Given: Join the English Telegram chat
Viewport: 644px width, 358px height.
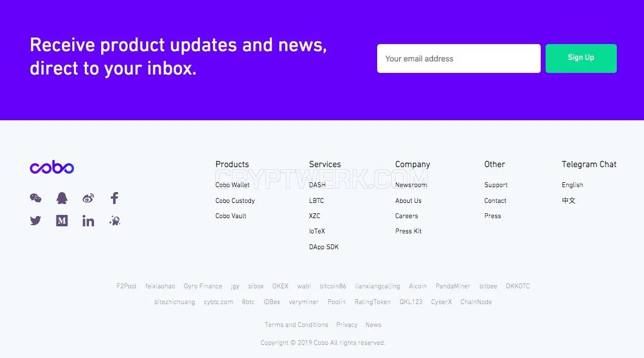Looking at the screenshot, I should 573,185.
